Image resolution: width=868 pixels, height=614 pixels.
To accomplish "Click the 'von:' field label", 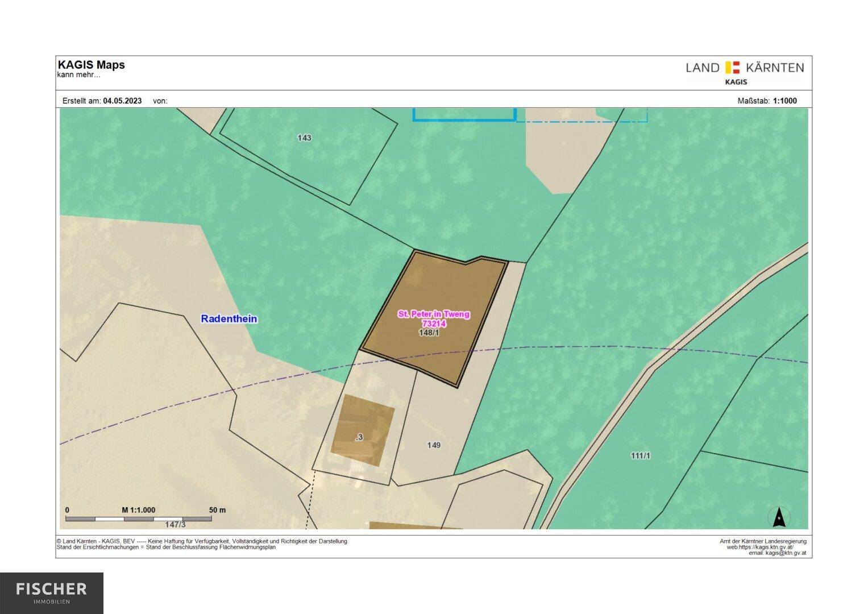I will [x=160, y=101].
